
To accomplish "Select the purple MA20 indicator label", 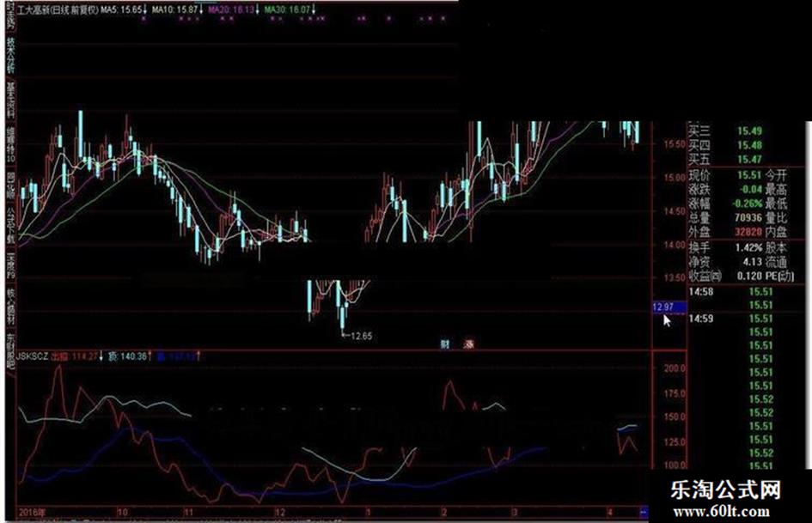I will [x=232, y=9].
